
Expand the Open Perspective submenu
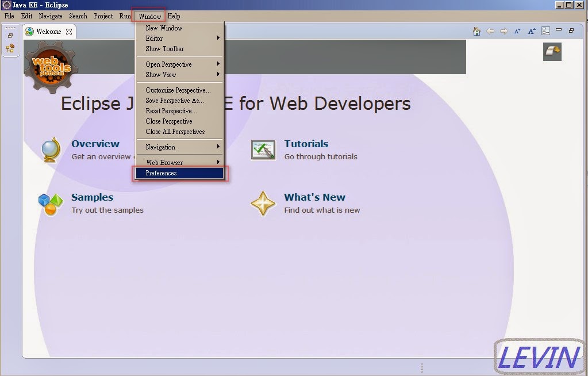pos(180,64)
